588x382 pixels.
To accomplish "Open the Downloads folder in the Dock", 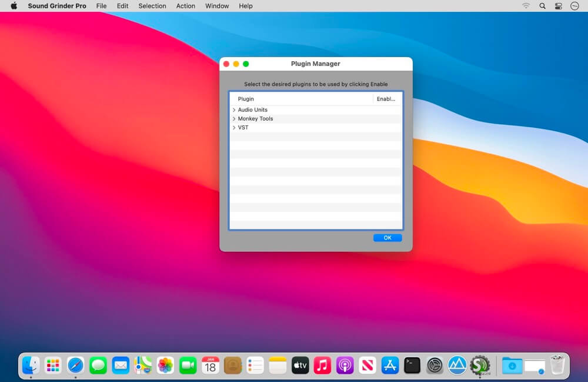I will click(x=512, y=365).
